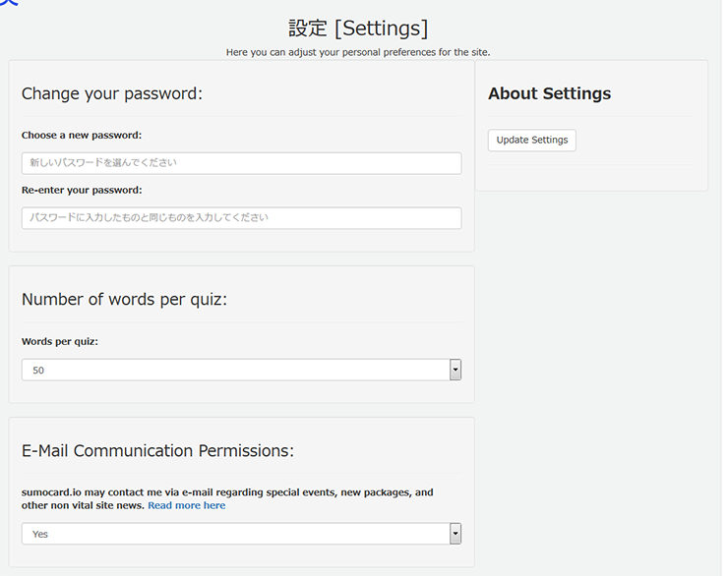Image resolution: width=728 pixels, height=576 pixels.
Task: Expand the e-mail permission Yes dropdown
Action: [x=241, y=534]
